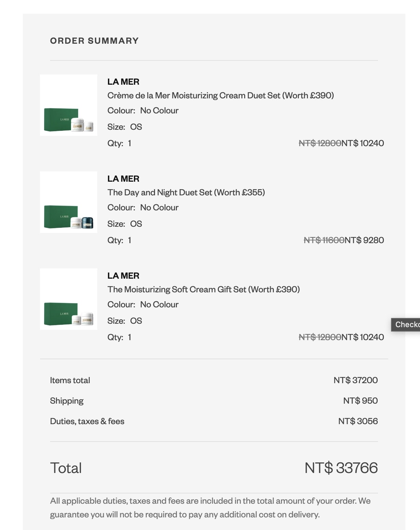Click the Checkout button at right edge
The width and height of the screenshot is (420, 530).
click(x=406, y=324)
